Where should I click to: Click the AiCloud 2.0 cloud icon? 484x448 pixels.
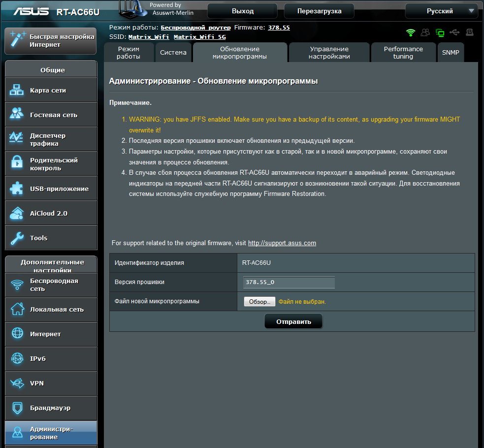17,213
